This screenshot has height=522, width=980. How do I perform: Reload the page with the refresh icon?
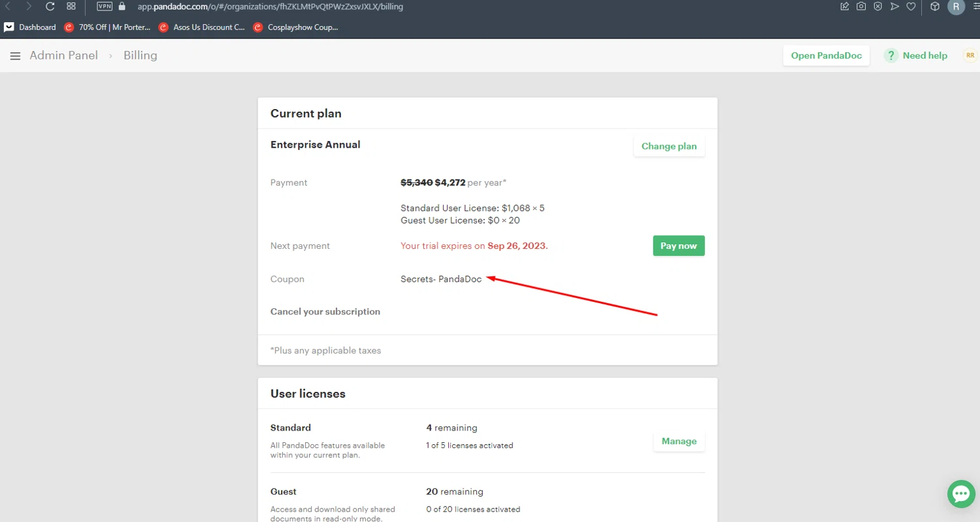coord(50,7)
